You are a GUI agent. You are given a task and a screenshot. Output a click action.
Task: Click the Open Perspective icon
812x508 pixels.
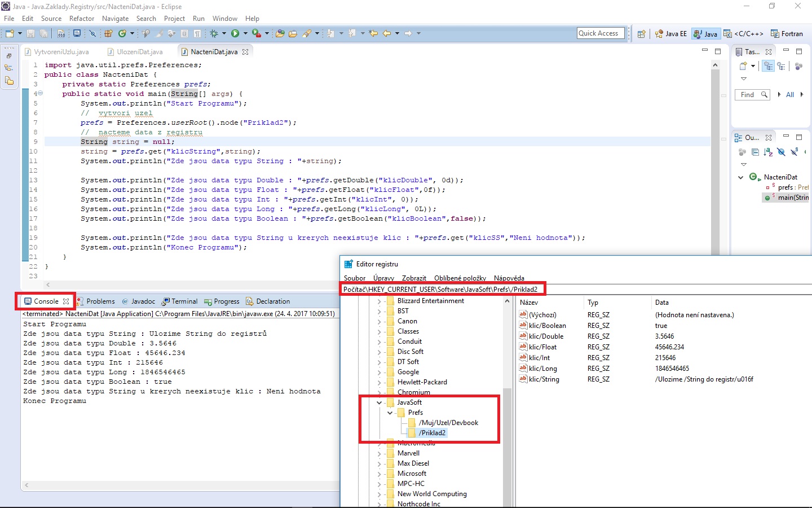pos(641,34)
